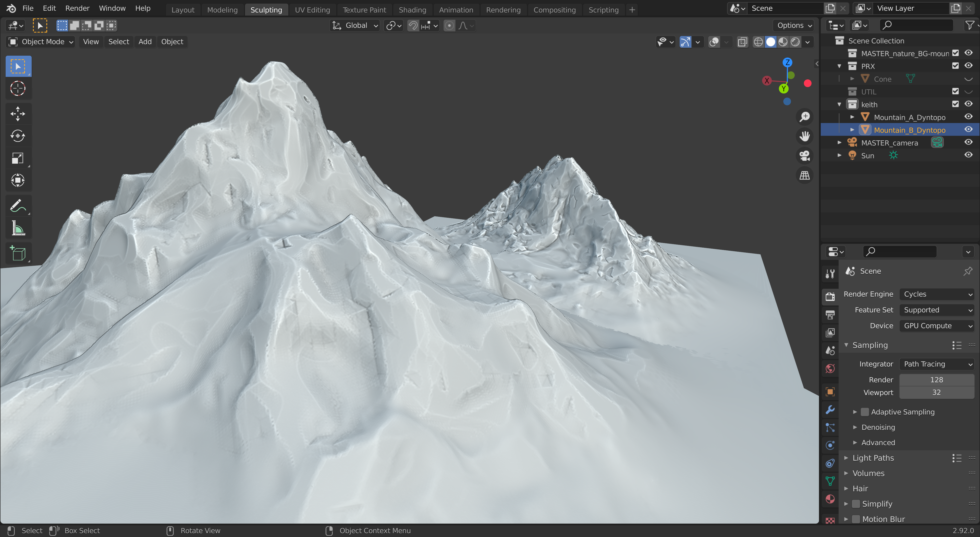Select the Move tool in the toolbar
980x537 pixels.
click(x=18, y=113)
